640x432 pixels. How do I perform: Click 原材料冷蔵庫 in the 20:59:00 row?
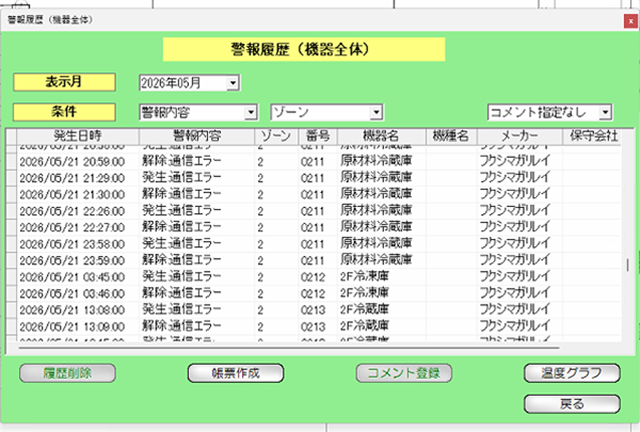(x=376, y=161)
